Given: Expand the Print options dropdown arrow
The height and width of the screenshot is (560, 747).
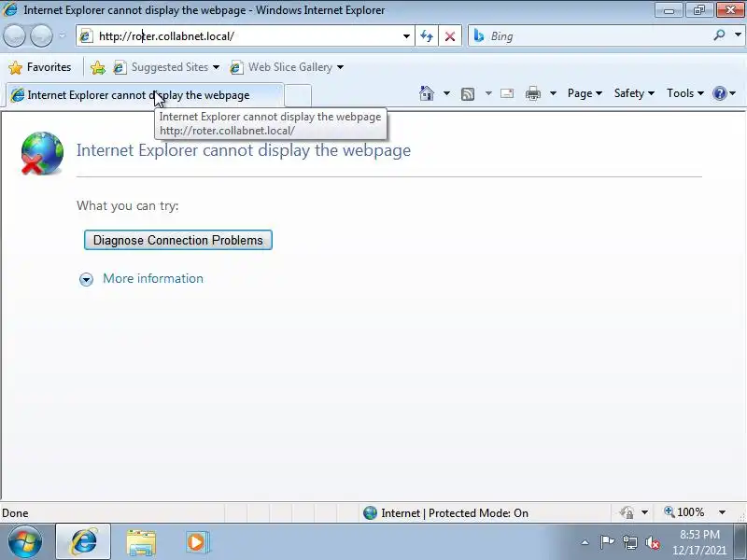Looking at the screenshot, I should pos(553,93).
